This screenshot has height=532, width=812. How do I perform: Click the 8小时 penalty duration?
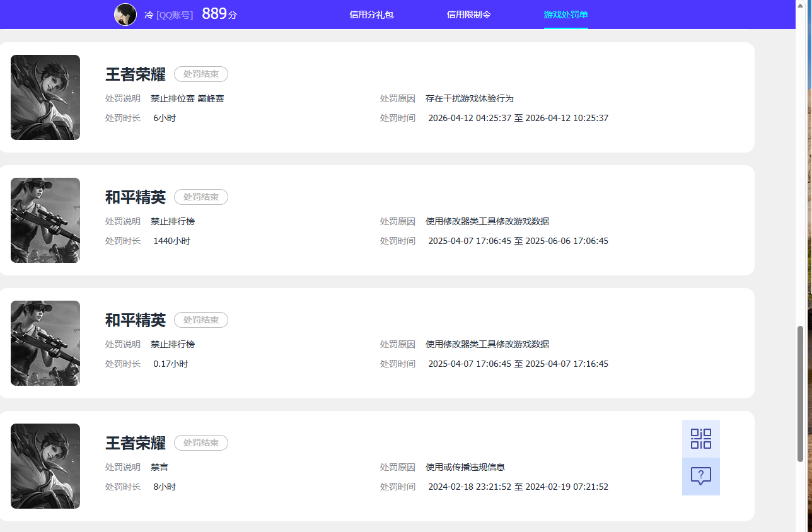click(x=165, y=487)
